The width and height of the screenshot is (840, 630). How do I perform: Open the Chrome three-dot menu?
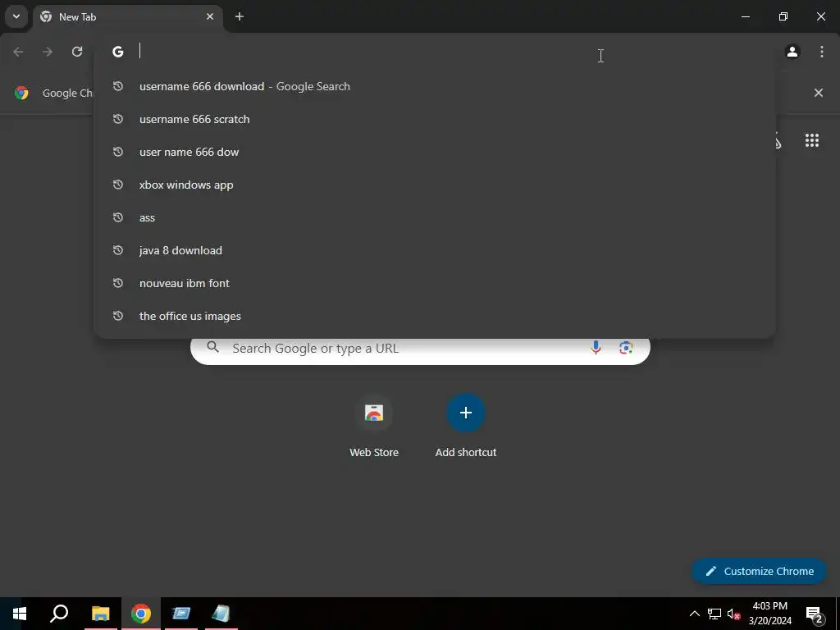coord(822,52)
